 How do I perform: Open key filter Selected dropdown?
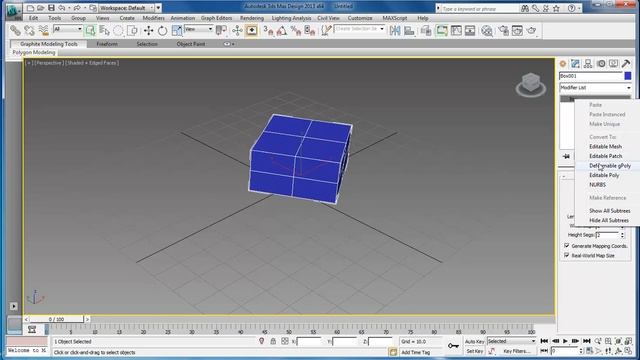pos(511,341)
